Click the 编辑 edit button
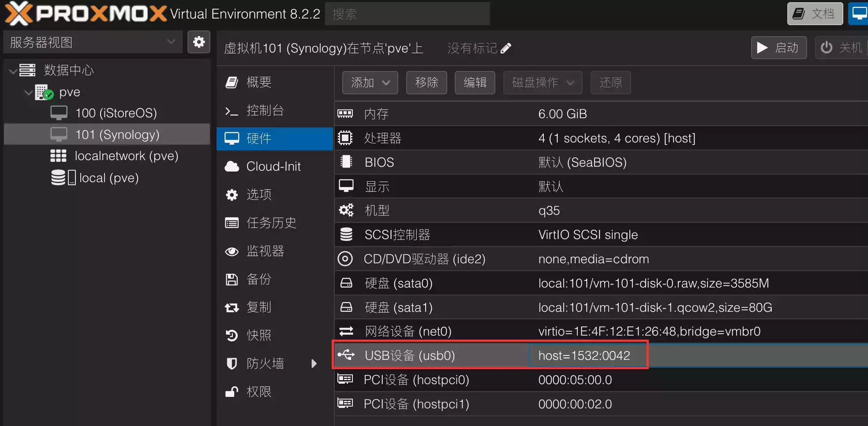The width and height of the screenshot is (868, 426). 475,82
